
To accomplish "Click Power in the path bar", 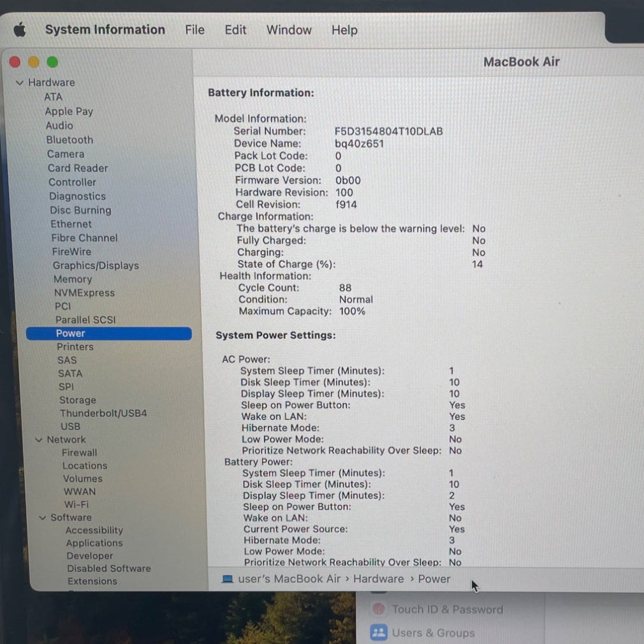I will click(434, 579).
